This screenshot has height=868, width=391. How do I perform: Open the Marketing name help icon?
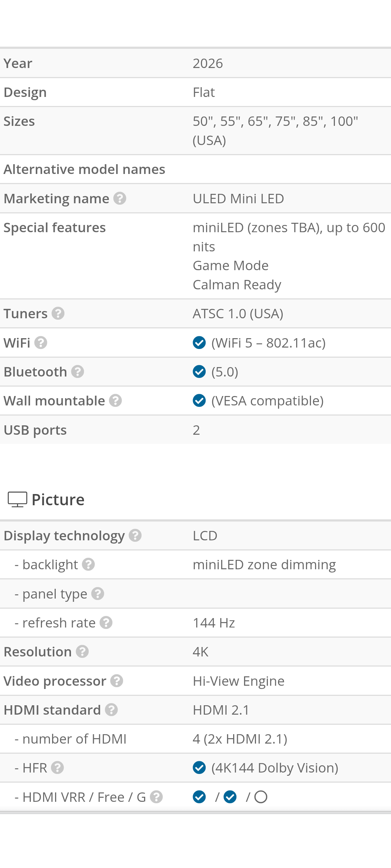(x=119, y=199)
